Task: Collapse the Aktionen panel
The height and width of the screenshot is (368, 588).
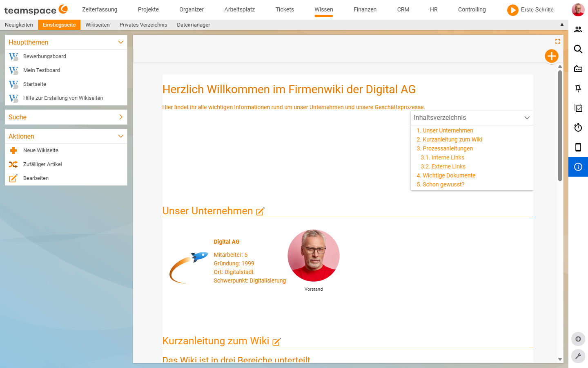Action: point(121,136)
